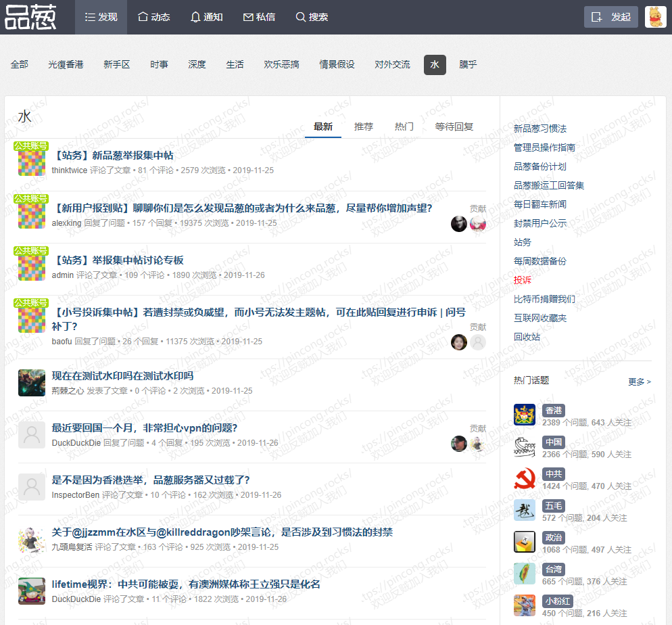Open 管理员操作指南 sidebar link
The height and width of the screenshot is (625, 672).
coord(544,147)
